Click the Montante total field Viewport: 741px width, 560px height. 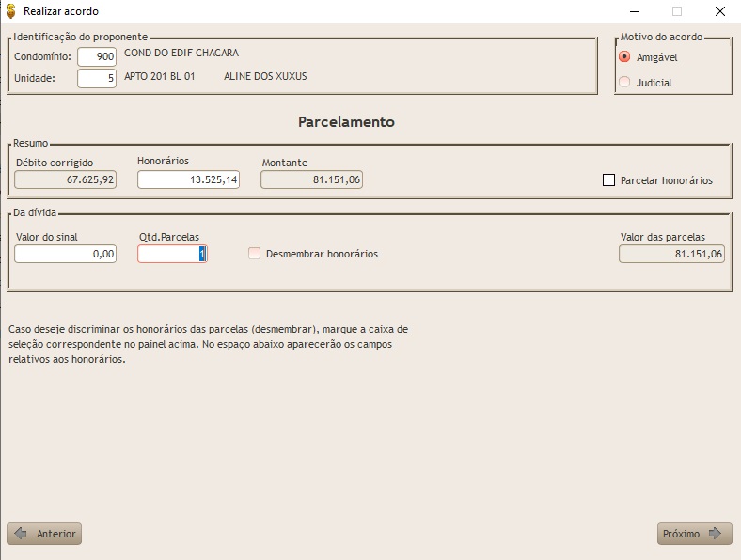311,179
